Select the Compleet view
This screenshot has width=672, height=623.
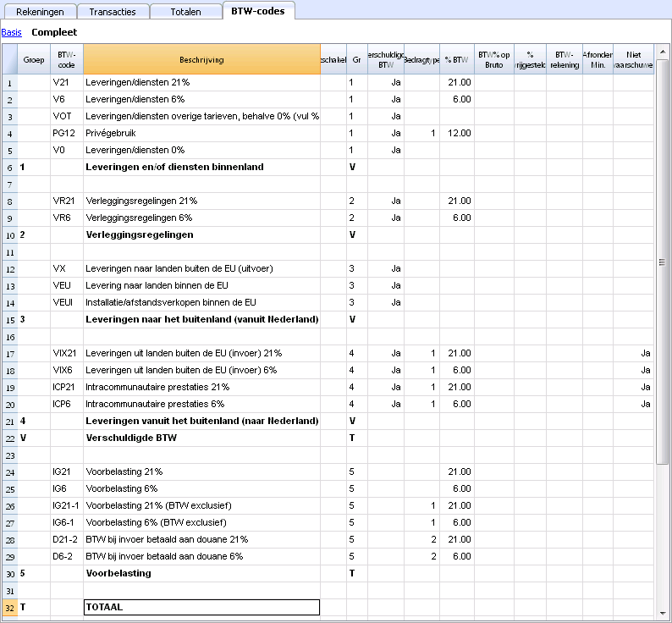pos(54,32)
